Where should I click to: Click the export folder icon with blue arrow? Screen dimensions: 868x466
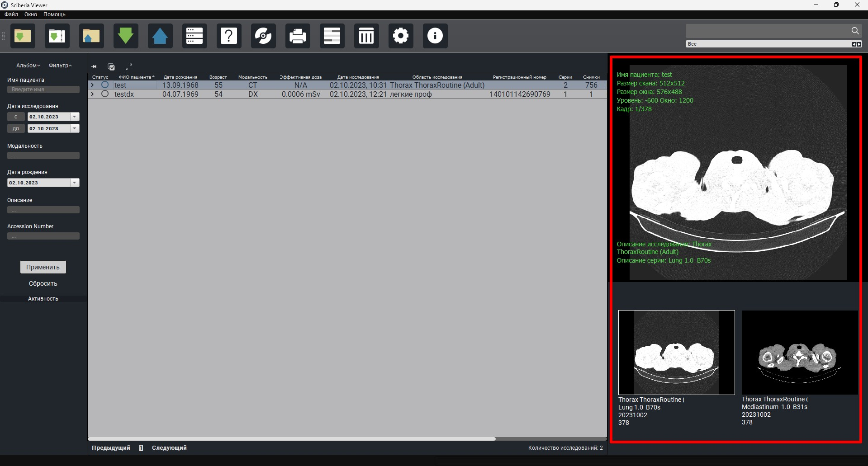coord(91,36)
